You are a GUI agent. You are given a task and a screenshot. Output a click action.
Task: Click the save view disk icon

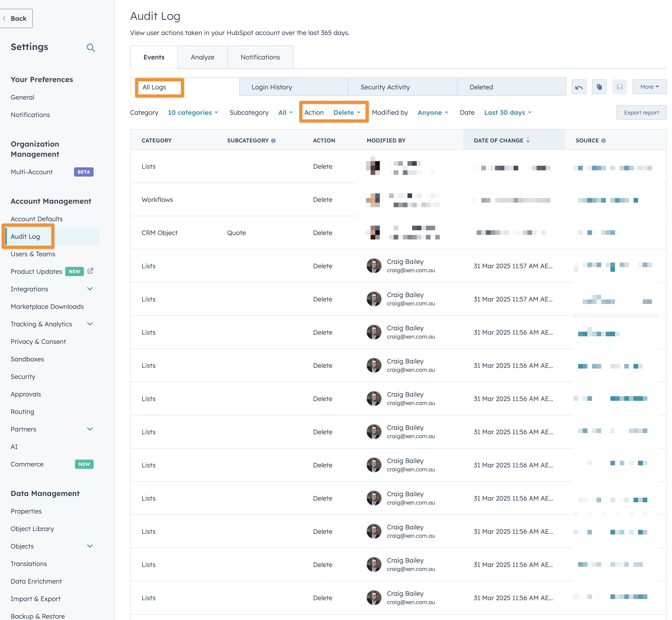pyautogui.click(x=619, y=87)
